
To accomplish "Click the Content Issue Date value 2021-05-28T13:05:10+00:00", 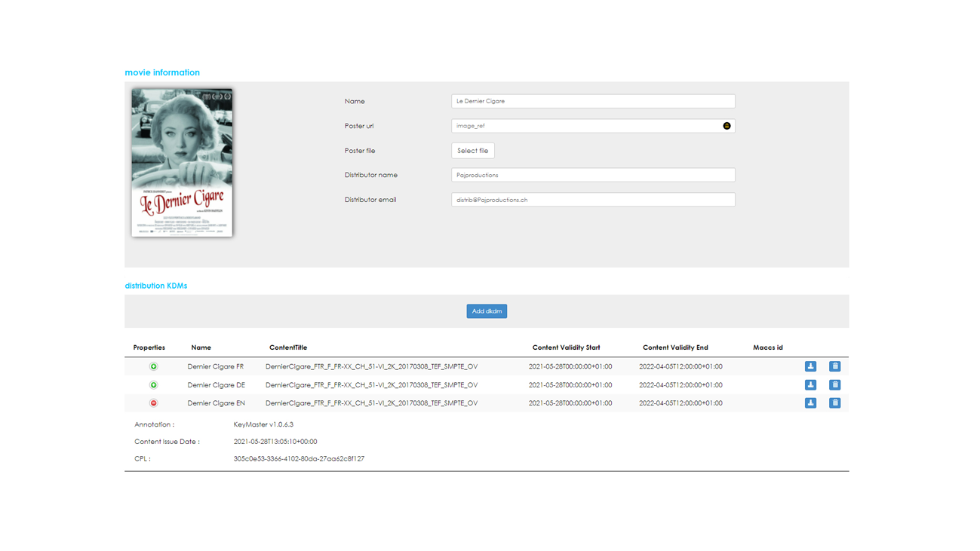I will pyautogui.click(x=275, y=442).
